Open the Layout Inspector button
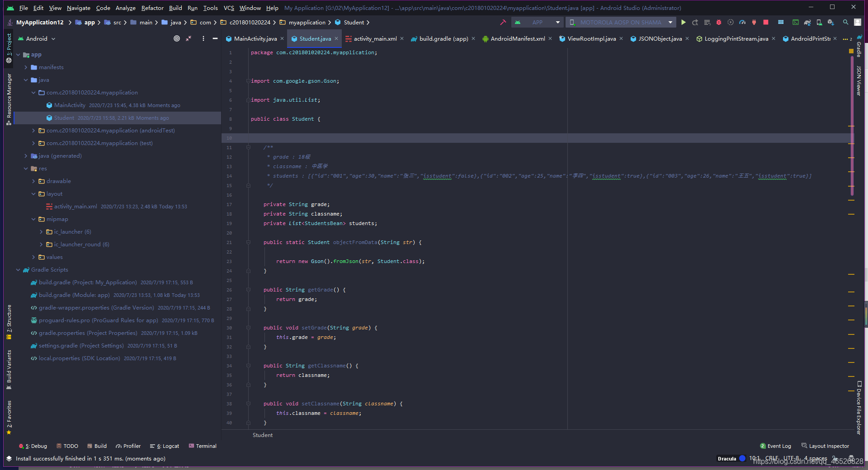 (x=825, y=446)
